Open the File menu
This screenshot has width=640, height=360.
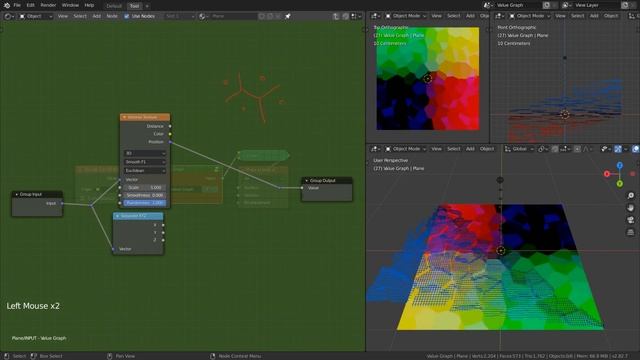coord(17,5)
